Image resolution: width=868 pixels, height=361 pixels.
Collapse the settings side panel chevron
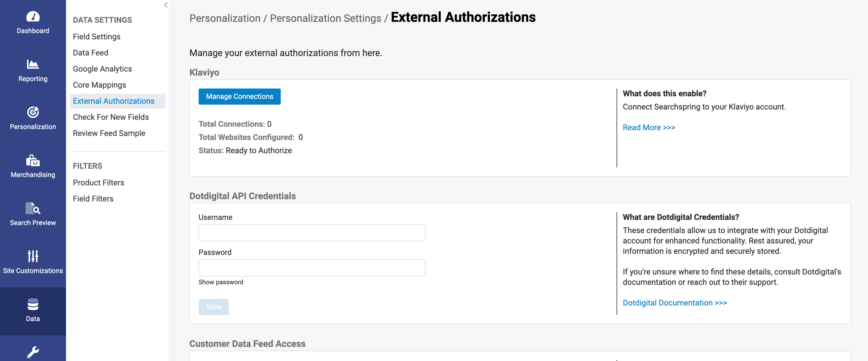[x=165, y=5]
